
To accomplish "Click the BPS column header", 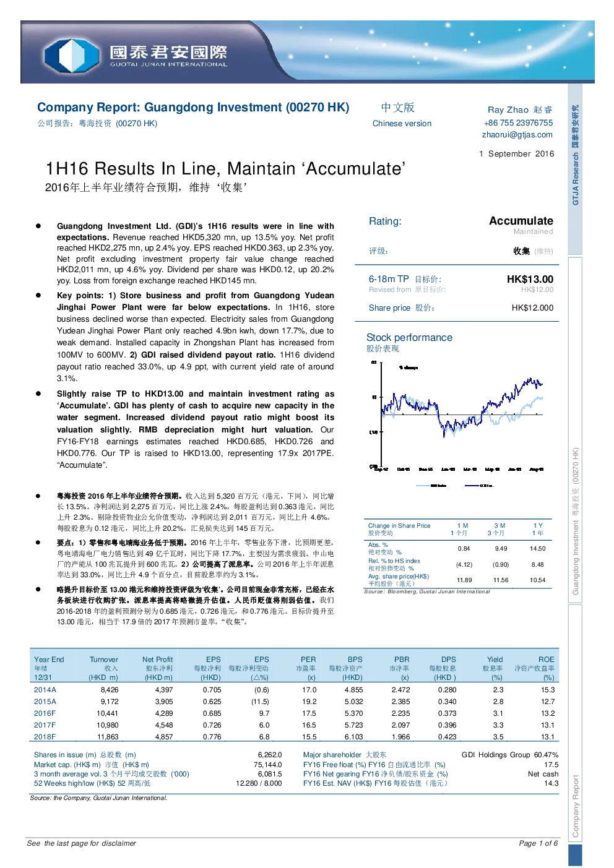I will pos(355,660).
